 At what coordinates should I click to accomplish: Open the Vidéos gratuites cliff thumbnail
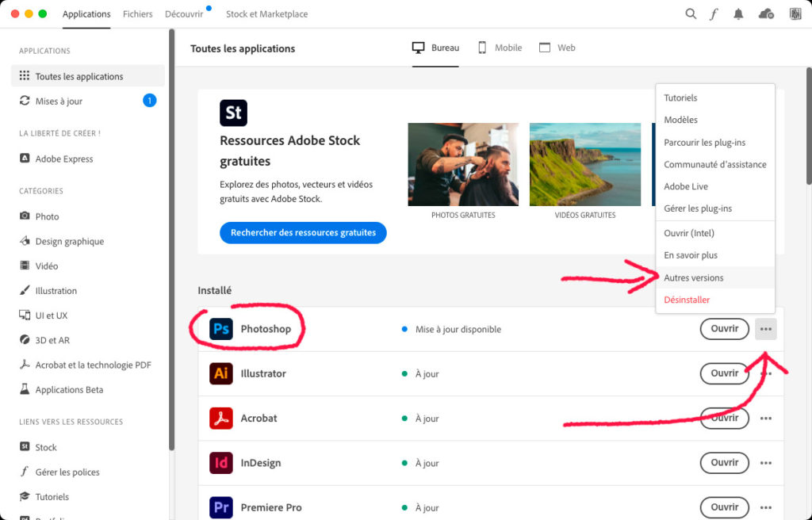tap(585, 165)
